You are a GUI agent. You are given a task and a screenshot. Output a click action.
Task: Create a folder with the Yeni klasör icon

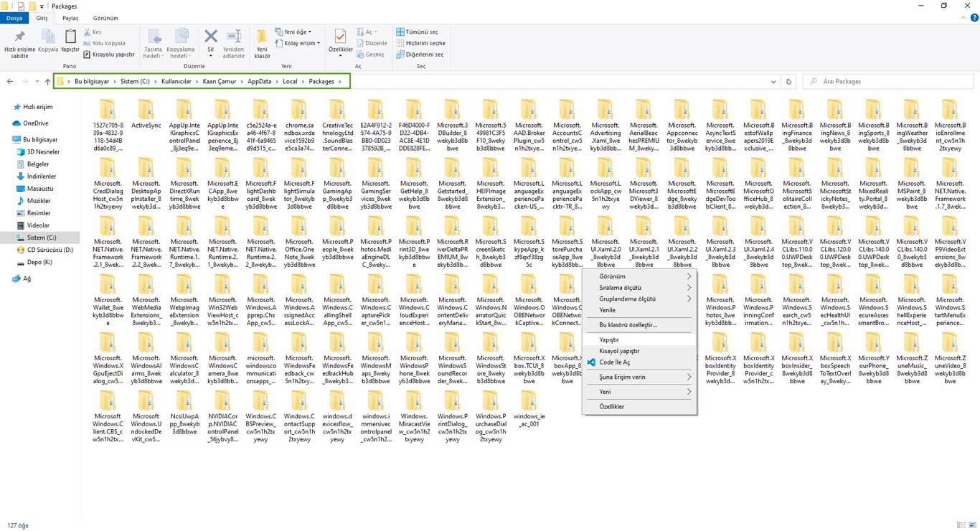(x=263, y=37)
